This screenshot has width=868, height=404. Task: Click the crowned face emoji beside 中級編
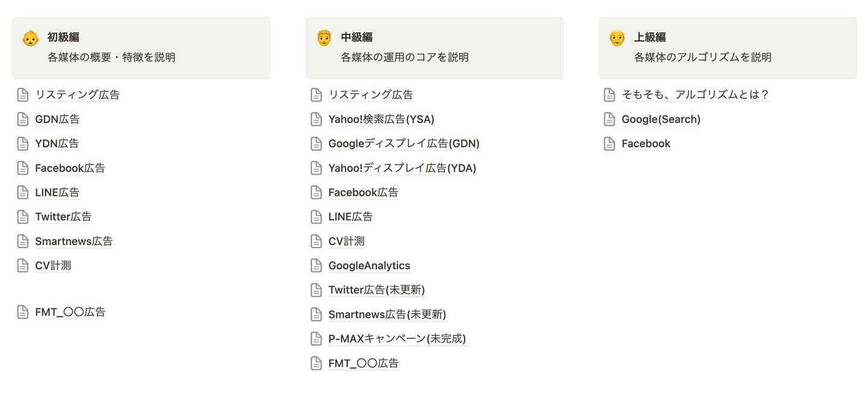pyautogui.click(x=324, y=38)
